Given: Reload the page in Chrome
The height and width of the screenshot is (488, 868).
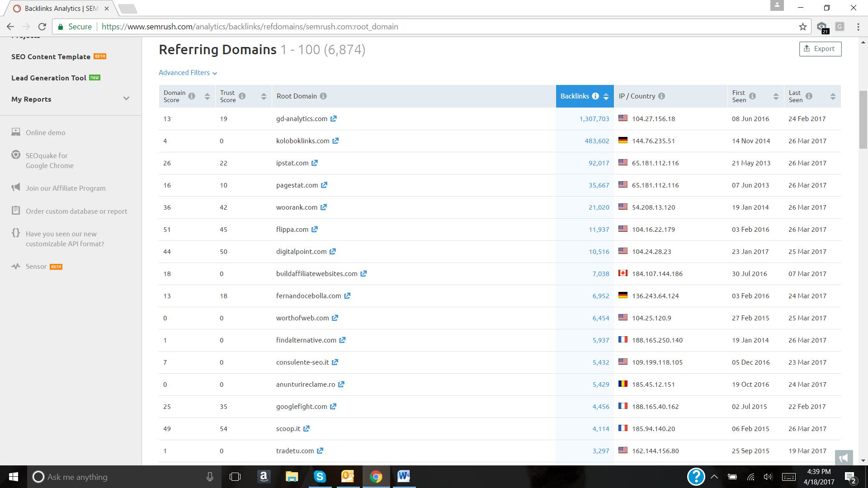Looking at the screenshot, I should point(42,27).
